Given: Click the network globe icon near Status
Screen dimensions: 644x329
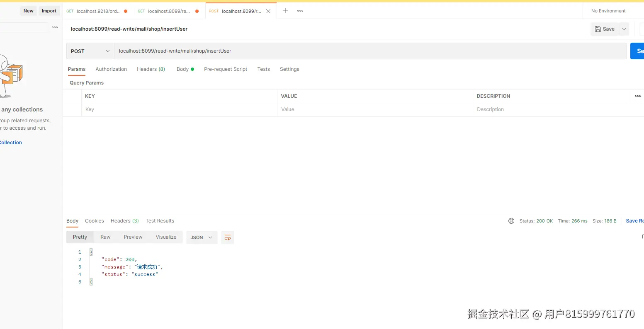Looking at the screenshot, I should tap(511, 221).
